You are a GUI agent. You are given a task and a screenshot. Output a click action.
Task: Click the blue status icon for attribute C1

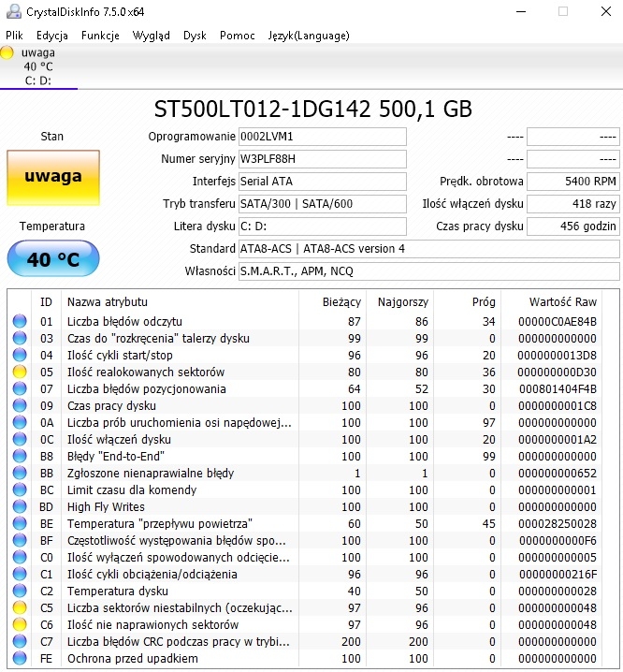[20, 574]
